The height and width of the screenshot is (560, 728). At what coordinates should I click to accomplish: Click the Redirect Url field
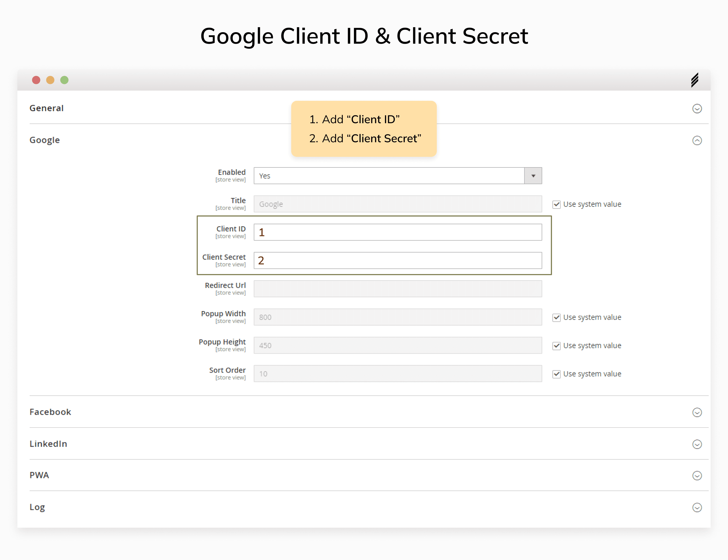pyautogui.click(x=398, y=289)
